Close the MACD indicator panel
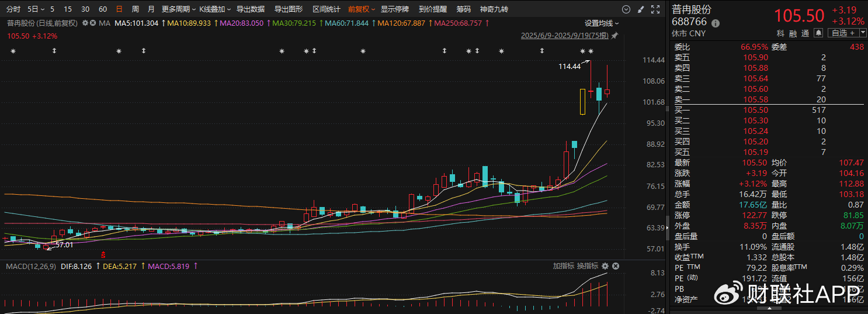This screenshot has width=868, height=314. [616, 266]
